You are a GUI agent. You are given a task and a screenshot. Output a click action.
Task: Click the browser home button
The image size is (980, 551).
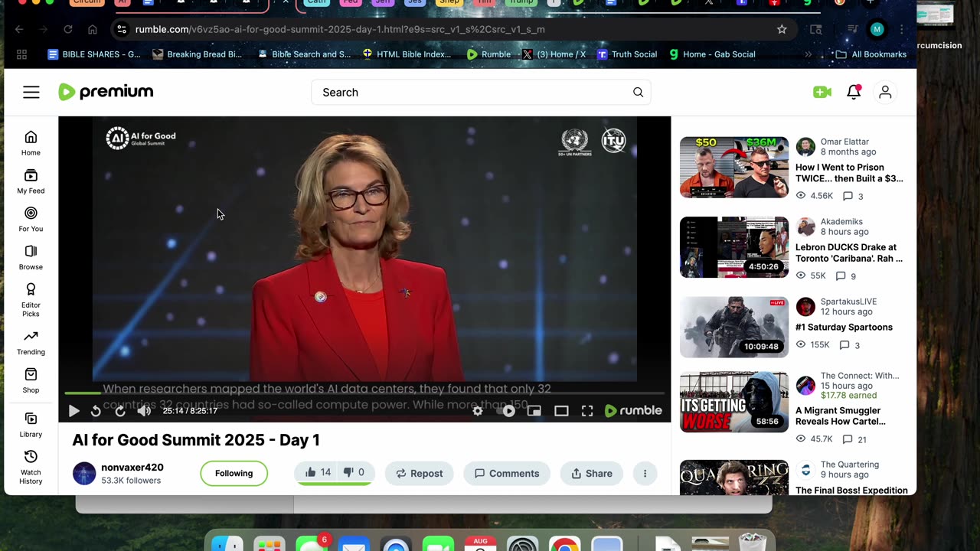tap(93, 29)
